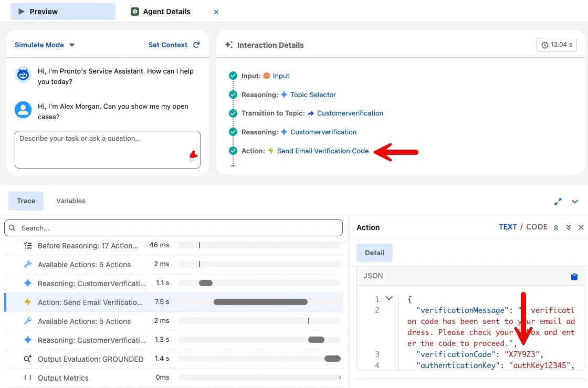Switch the Action view to CODE

tap(537, 227)
